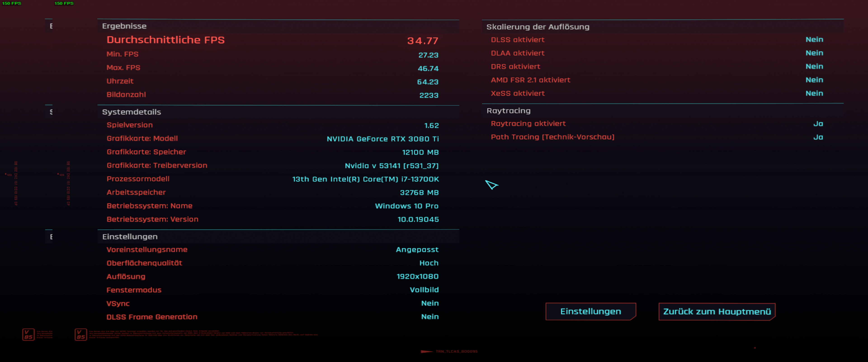Click the Raytracing section header

click(508, 111)
